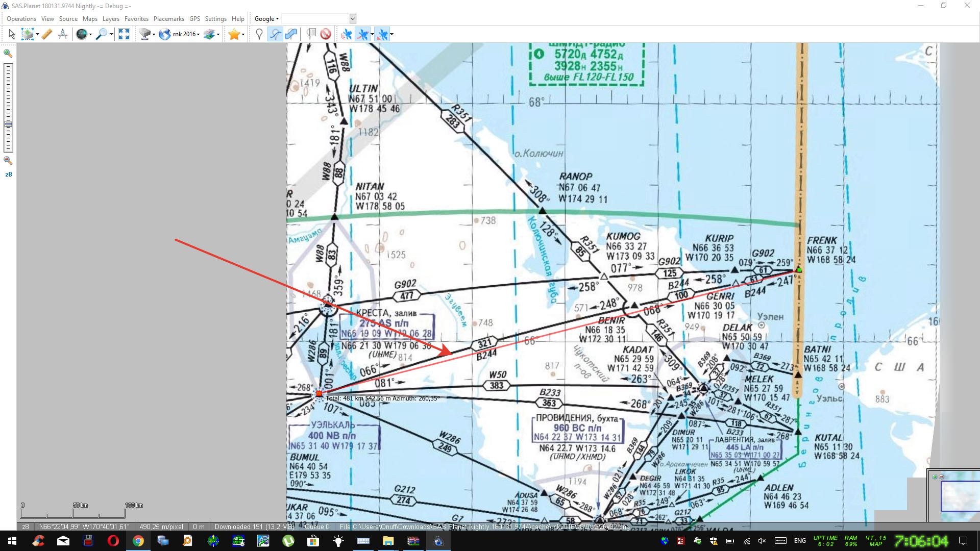The height and width of the screenshot is (551, 980).
Task: Add a new placemark pin
Action: pos(259,34)
